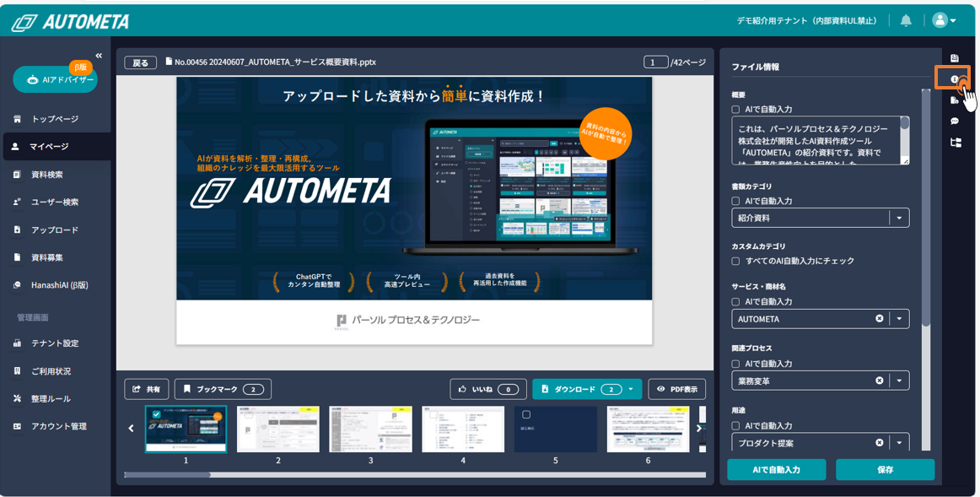Viewport: 980px width, 497px height.
Task: Click the thumbnail strip horizontal scrollbar
Action: (415, 475)
